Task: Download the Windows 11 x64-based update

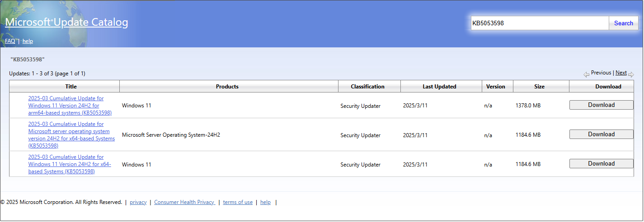Action: [601, 164]
